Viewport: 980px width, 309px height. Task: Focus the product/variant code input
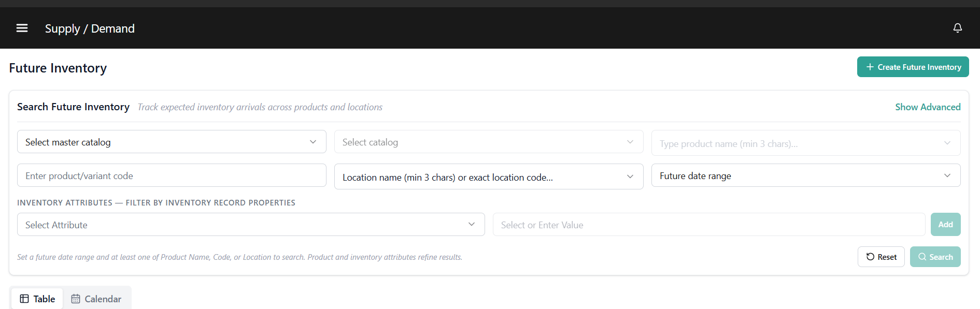172,175
